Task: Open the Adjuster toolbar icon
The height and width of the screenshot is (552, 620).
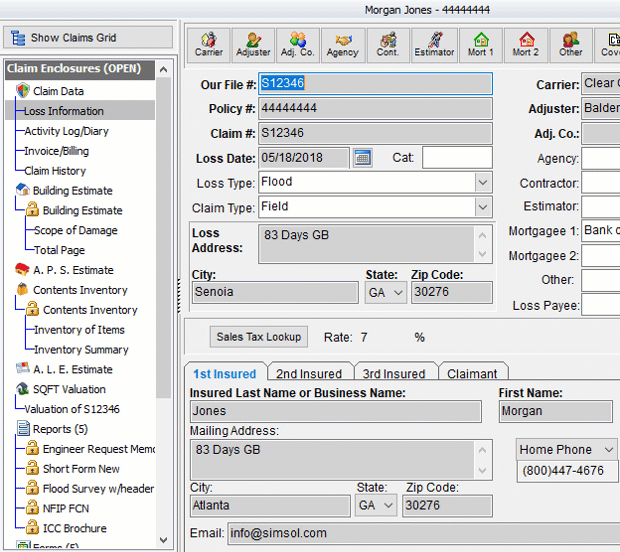Action: (x=253, y=44)
